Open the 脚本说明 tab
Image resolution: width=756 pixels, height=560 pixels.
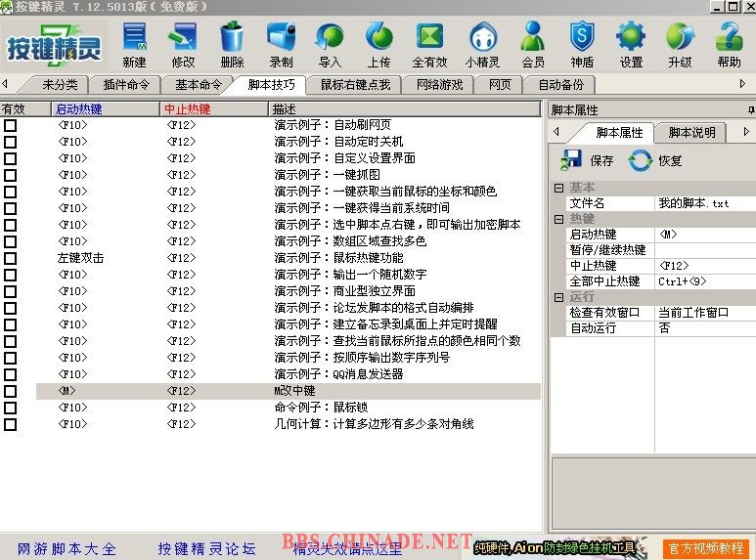691,133
